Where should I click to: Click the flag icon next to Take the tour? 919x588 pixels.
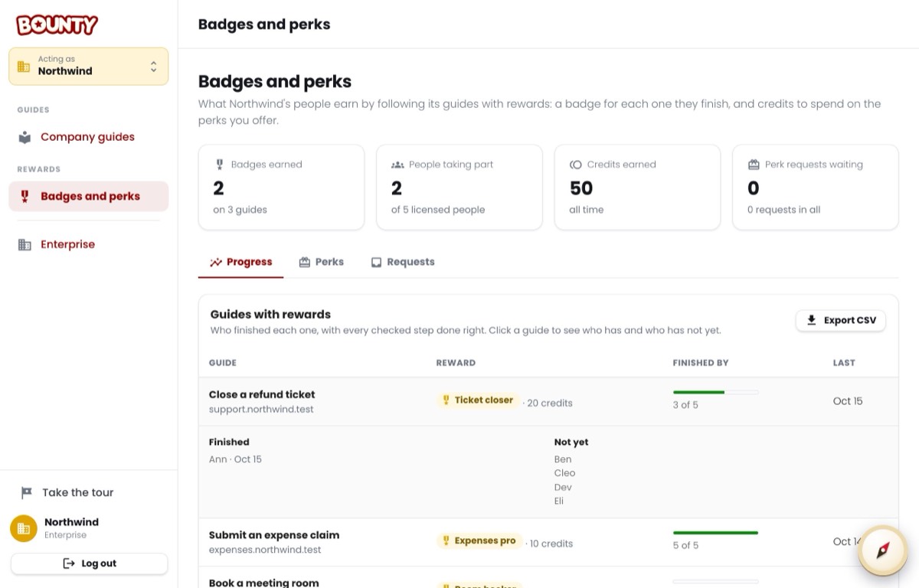(x=27, y=492)
